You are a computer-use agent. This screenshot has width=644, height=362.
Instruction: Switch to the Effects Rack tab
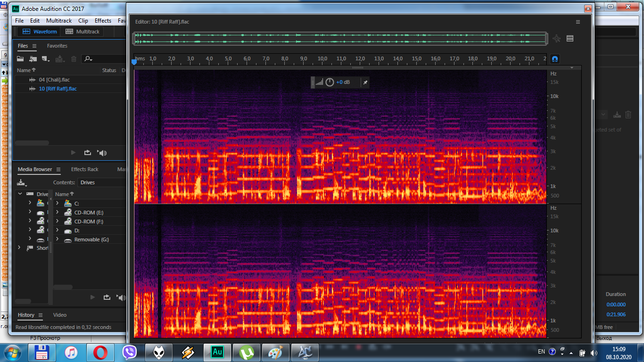85,169
